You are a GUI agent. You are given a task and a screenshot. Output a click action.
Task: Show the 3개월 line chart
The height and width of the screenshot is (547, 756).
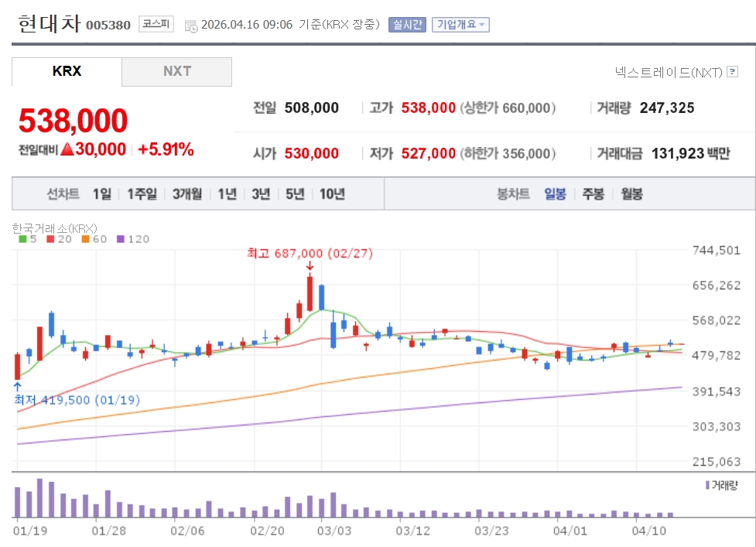pos(187,193)
